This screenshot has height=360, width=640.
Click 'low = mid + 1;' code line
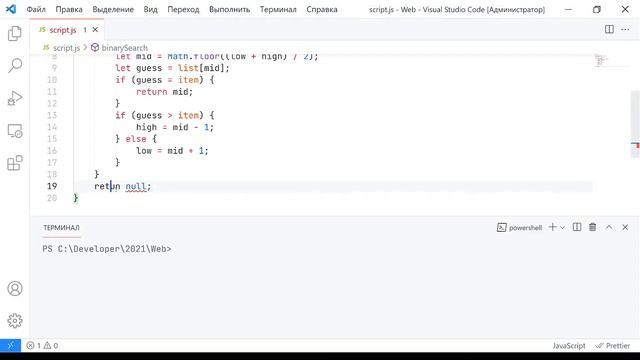[x=172, y=151]
